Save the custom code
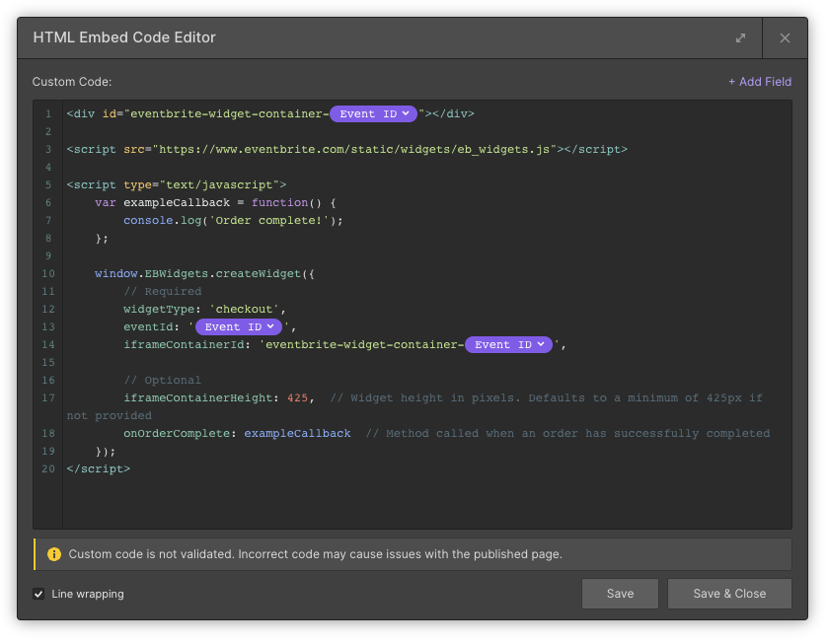Screen dimensions: 828x644 [620, 594]
